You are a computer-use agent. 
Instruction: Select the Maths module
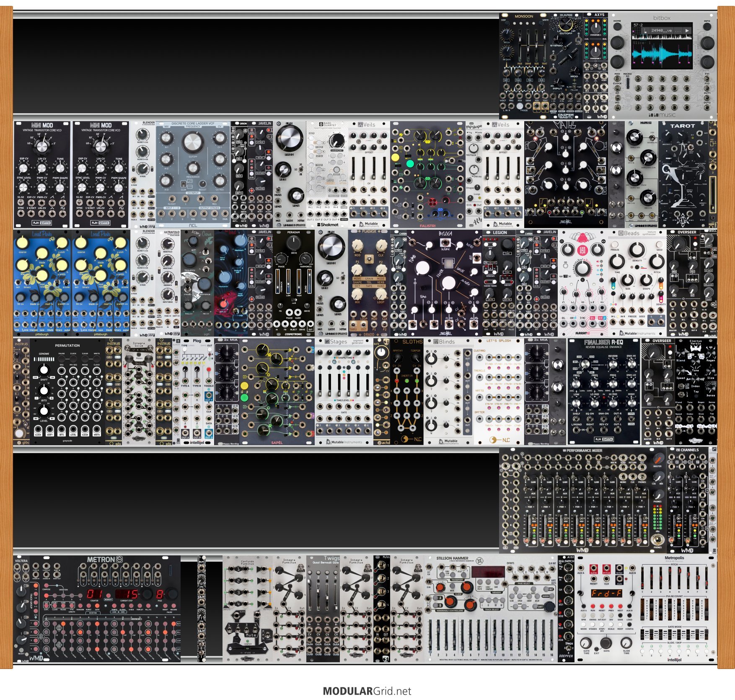point(566,175)
